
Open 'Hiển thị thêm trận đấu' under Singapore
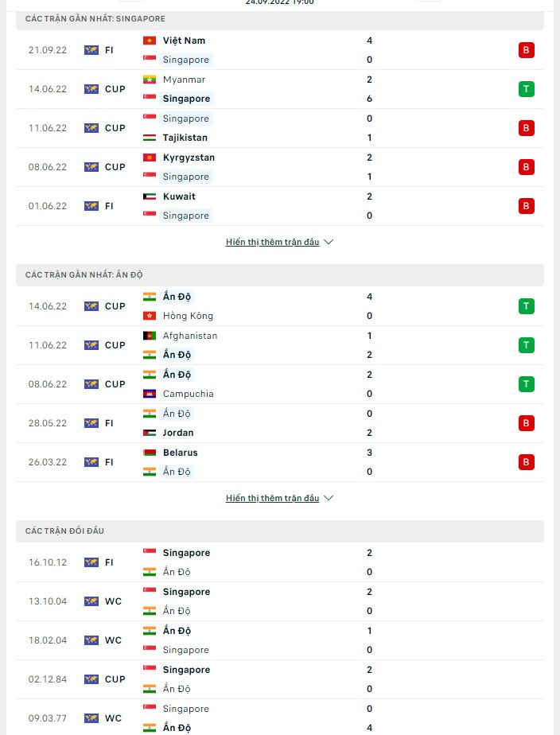pos(272,242)
